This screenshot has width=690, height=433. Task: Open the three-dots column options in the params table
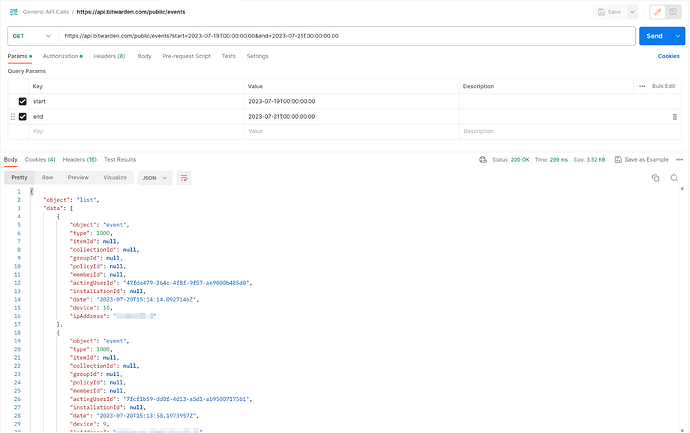pos(642,86)
